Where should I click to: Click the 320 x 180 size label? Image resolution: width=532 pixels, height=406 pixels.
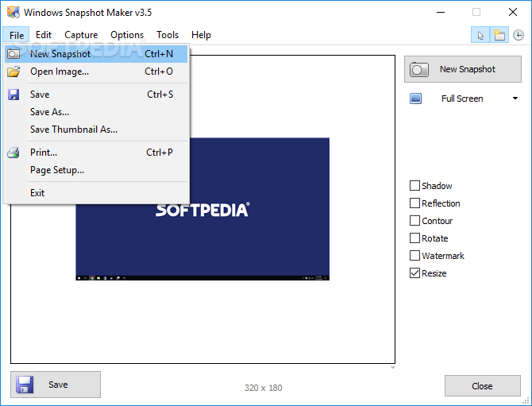point(263,388)
